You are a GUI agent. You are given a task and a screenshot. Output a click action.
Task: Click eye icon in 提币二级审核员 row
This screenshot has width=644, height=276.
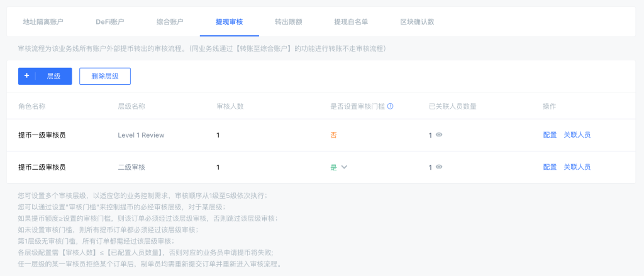tap(439, 167)
